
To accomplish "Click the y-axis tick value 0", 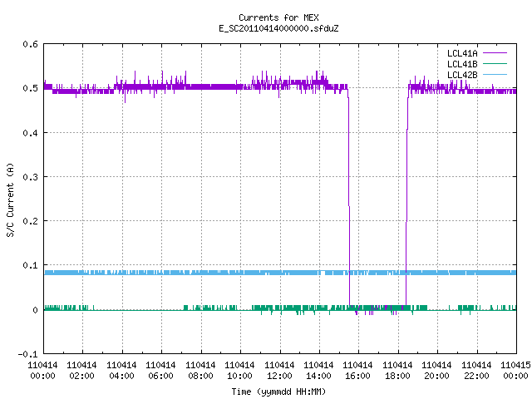I will click(x=35, y=310).
